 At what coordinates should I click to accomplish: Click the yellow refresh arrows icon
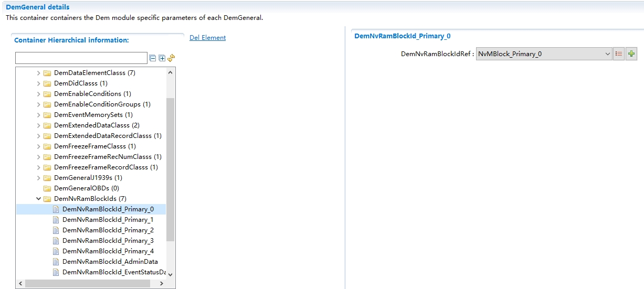(x=171, y=58)
